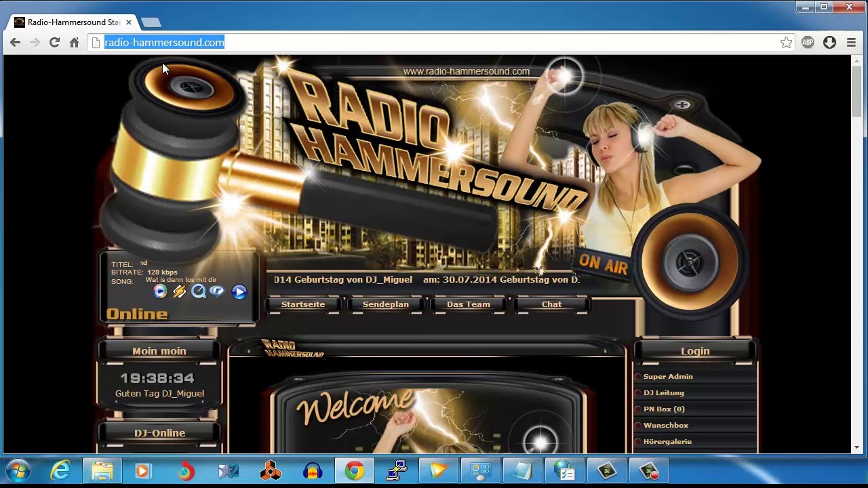868x488 pixels.
Task: Navigate to Das Team page
Action: point(469,304)
